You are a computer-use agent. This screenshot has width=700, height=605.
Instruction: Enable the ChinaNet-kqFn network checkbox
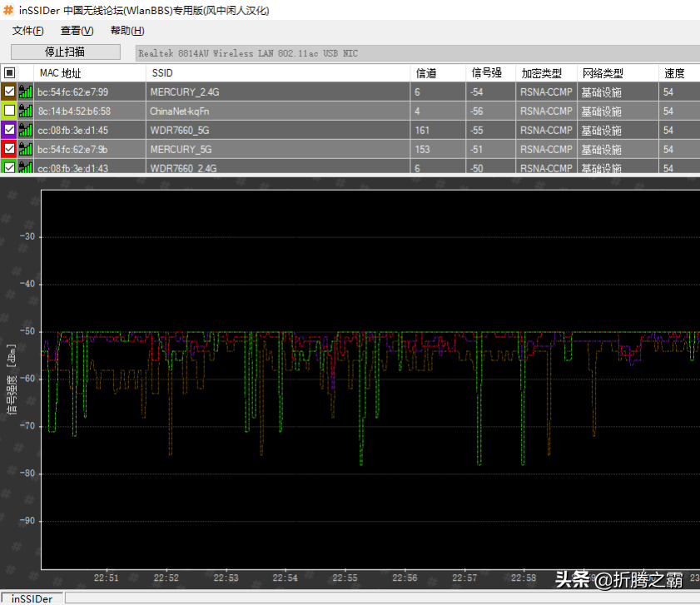pyautogui.click(x=9, y=111)
